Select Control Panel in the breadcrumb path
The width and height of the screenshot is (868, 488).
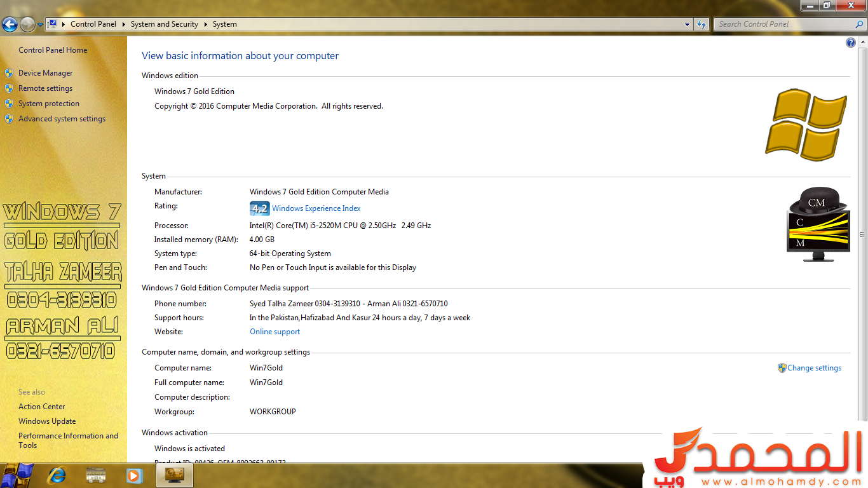[x=93, y=24]
